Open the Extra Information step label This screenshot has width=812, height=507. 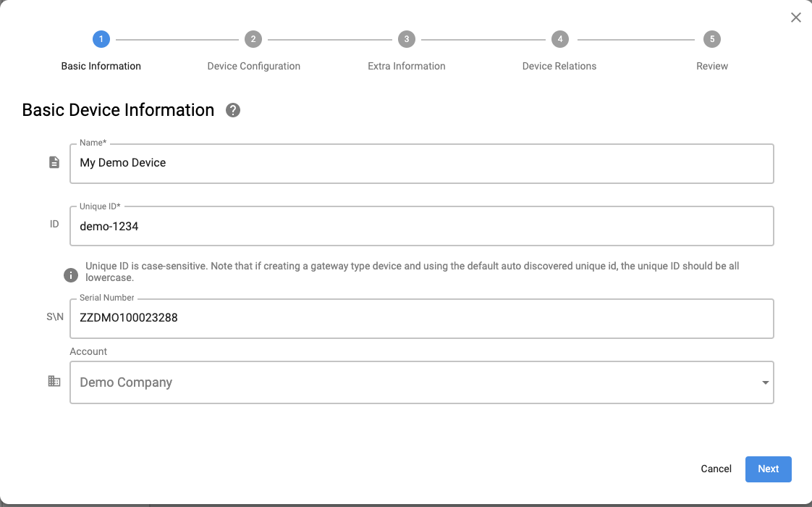coord(407,66)
